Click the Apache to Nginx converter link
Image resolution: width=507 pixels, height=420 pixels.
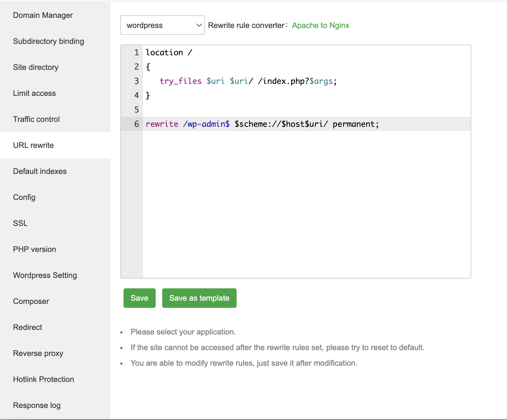[320, 25]
